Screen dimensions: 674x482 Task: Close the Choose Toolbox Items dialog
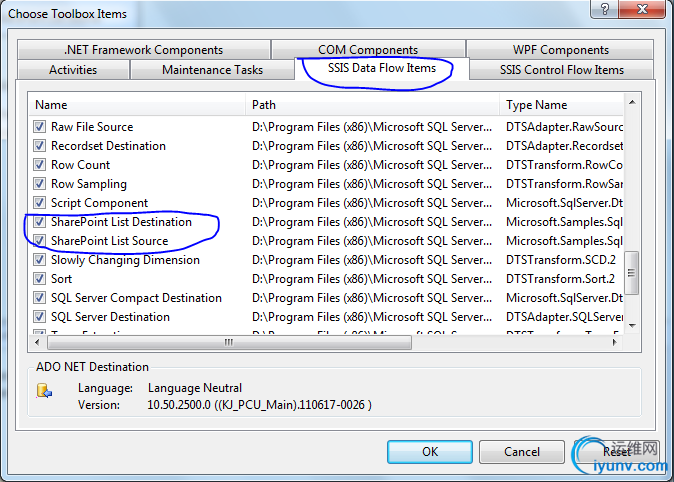click(x=642, y=9)
